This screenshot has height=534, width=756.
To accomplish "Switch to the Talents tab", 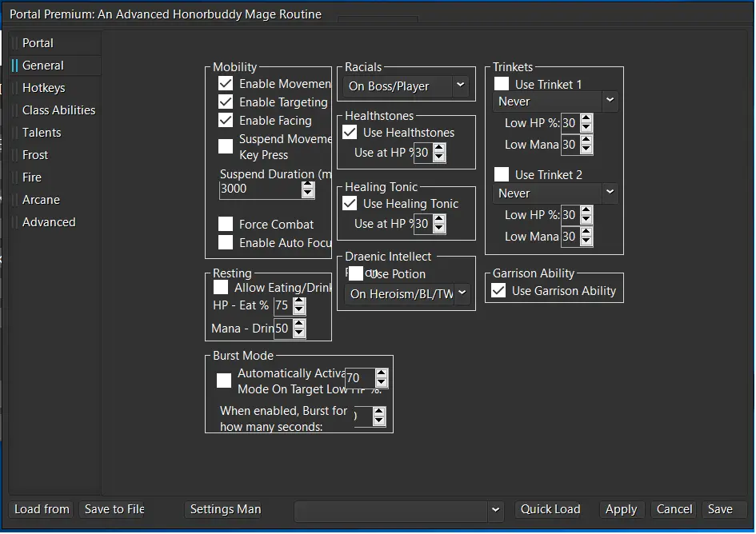I will [54, 133].
